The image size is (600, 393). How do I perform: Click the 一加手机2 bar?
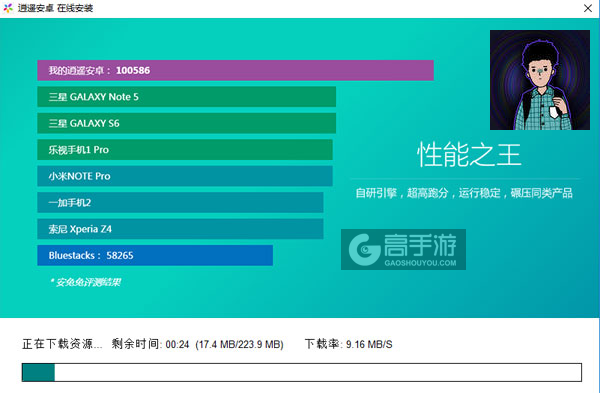(x=180, y=202)
